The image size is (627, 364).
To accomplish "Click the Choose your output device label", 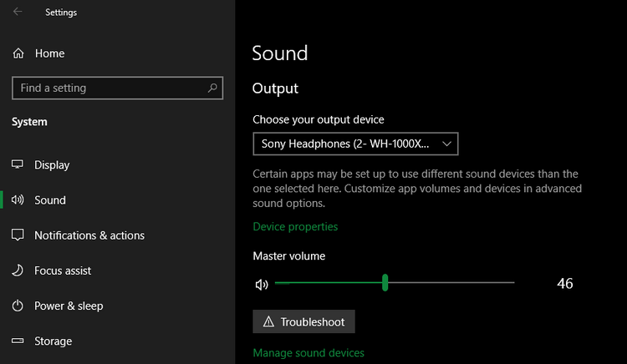I will (319, 119).
